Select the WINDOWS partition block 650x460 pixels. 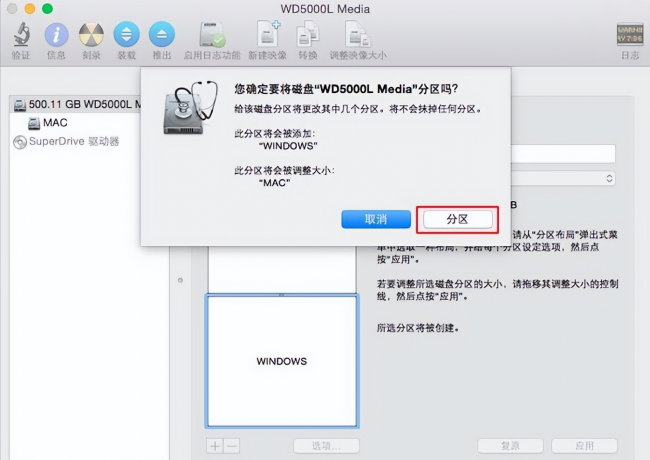(282, 361)
